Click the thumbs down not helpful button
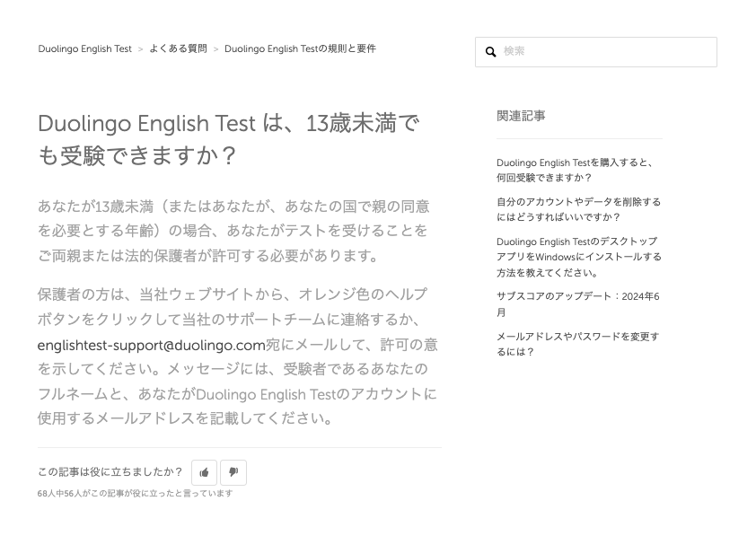 coord(233,472)
